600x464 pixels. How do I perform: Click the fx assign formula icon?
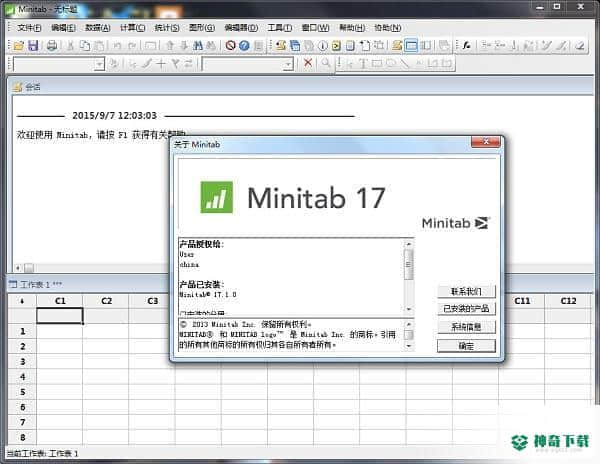[x=466, y=46]
